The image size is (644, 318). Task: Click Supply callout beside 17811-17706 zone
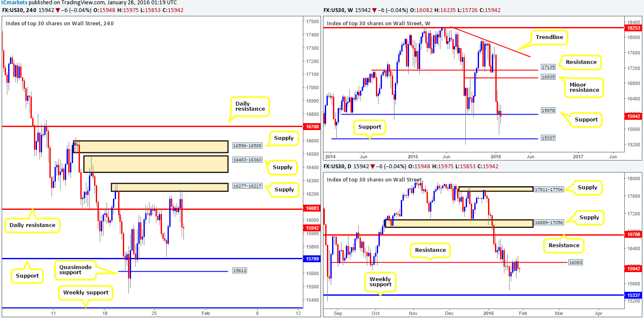click(587, 188)
